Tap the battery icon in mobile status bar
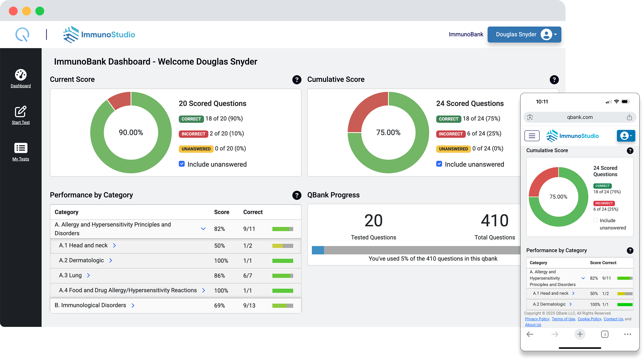This screenshot has height=360, width=644. point(625,102)
